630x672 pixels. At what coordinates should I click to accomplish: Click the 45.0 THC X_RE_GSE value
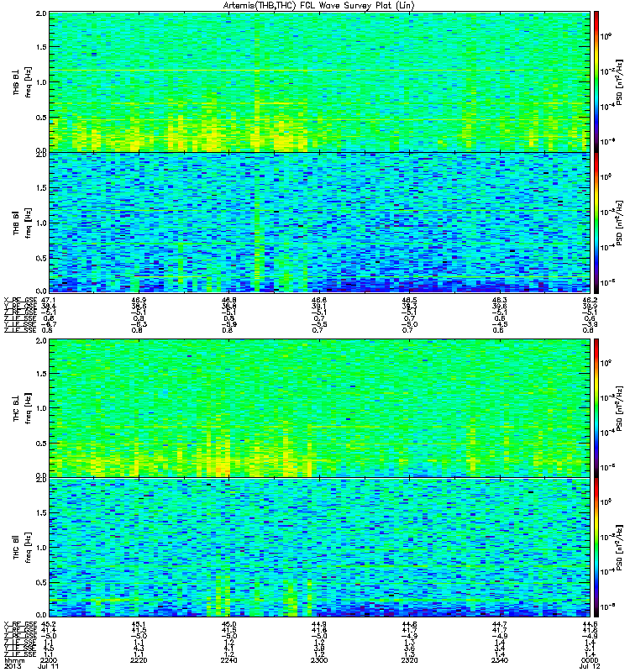228,624
